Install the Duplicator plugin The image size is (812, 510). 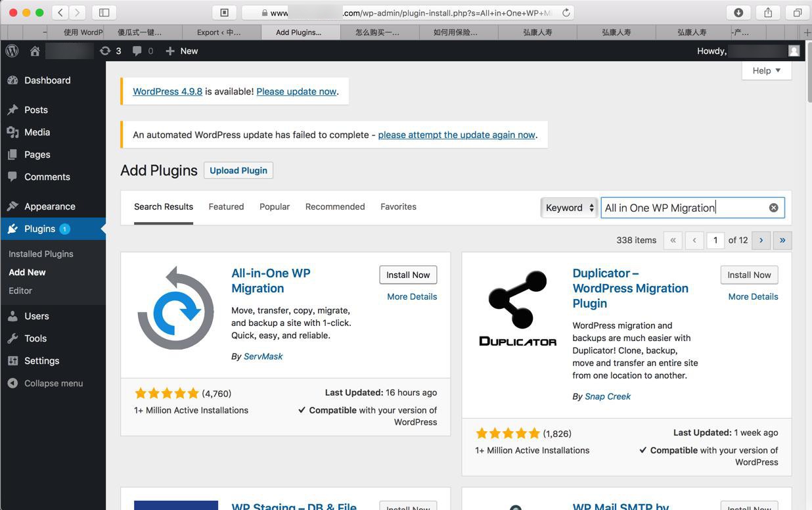coord(749,275)
